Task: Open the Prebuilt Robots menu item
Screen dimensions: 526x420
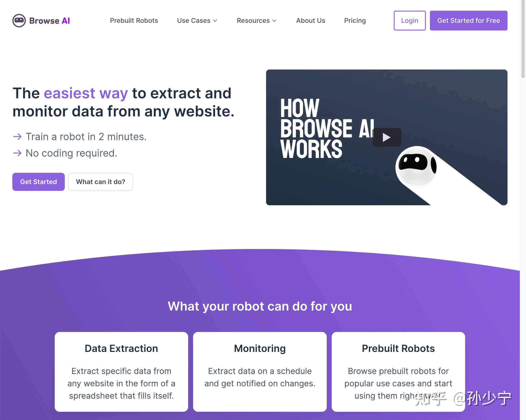Action: click(x=134, y=21)
